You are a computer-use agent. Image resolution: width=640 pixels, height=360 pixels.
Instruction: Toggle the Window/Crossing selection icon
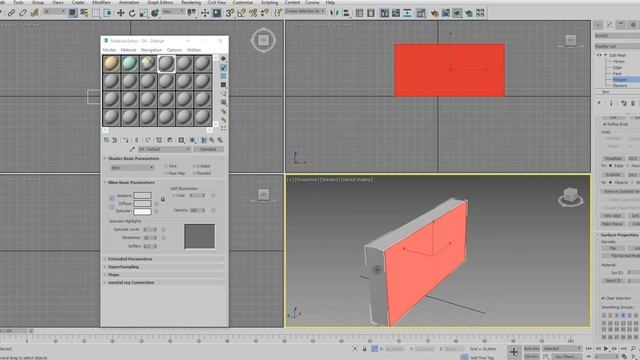pyautogui.click(x=108, y=13)
